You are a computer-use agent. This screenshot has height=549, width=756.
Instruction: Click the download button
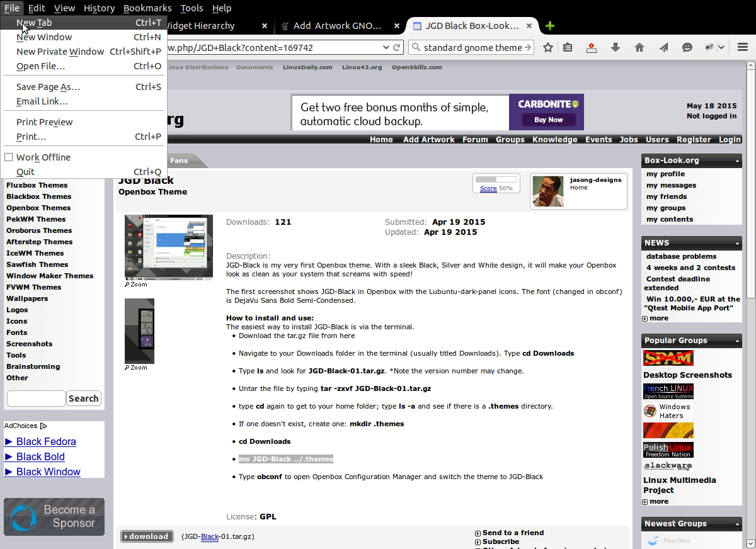(147, 536)
